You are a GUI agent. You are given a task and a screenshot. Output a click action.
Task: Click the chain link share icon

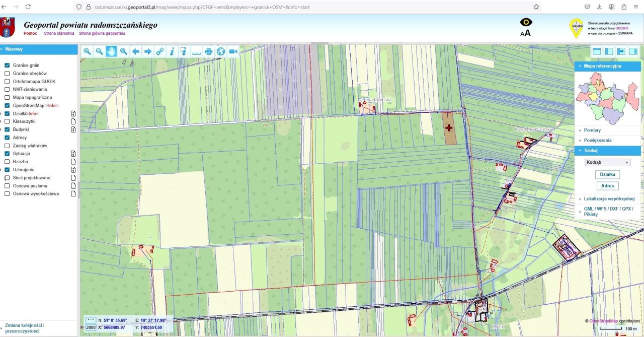pos(160,51)
